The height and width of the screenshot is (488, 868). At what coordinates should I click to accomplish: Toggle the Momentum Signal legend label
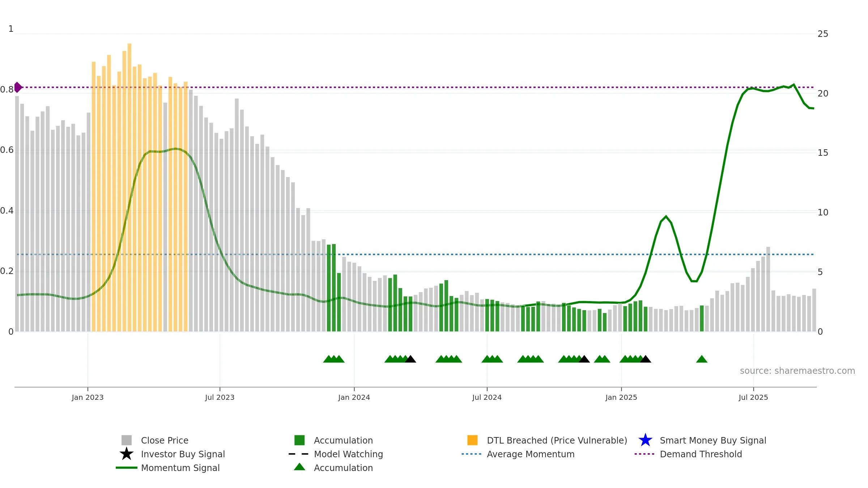pyautogui.click(x=180, y=468)
